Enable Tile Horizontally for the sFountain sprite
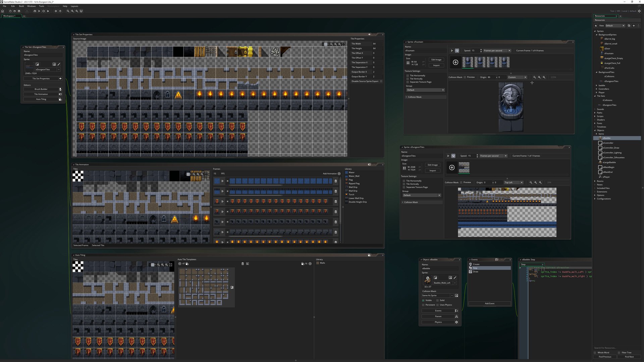644x362 pixels. (407, 75)
